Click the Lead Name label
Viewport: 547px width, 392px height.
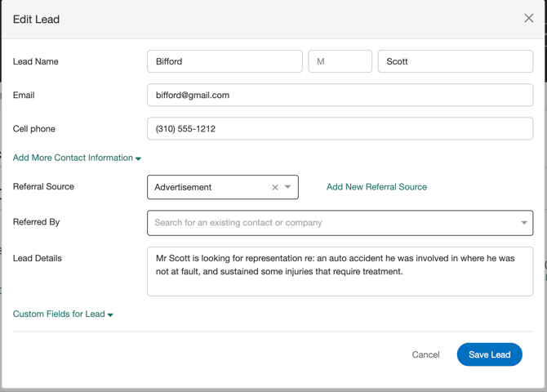click(x=36, y=61)
